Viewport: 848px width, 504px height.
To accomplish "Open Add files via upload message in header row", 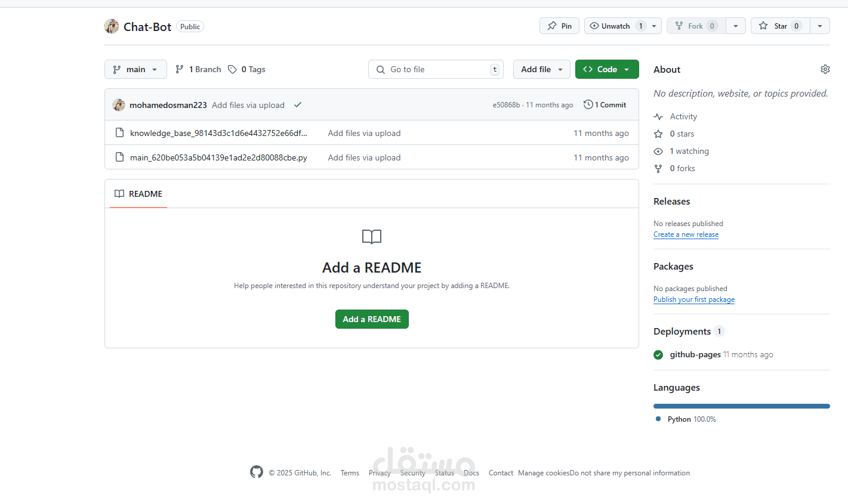I will [x=248, y=105].
